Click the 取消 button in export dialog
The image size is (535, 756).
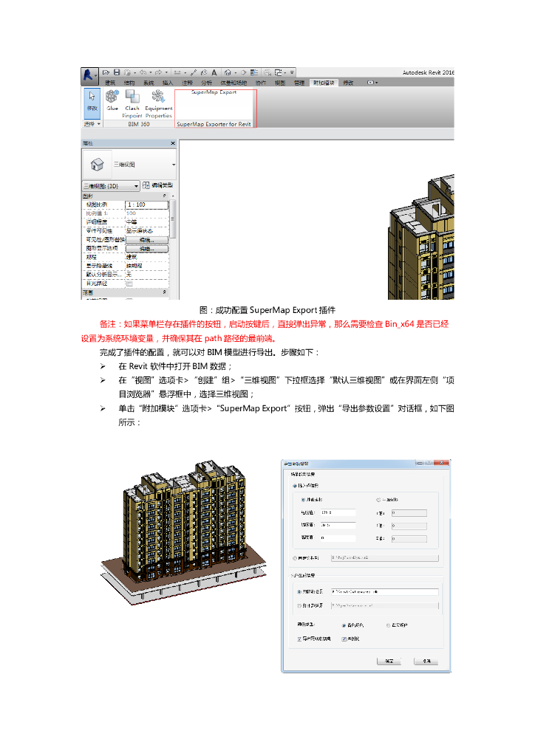tap(426, 661)
